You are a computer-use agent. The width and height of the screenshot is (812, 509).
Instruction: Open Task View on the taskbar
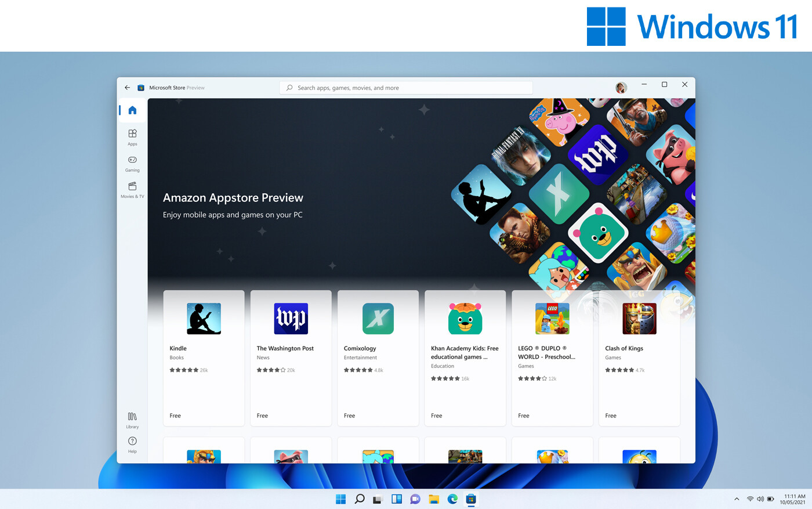[378, 499]
